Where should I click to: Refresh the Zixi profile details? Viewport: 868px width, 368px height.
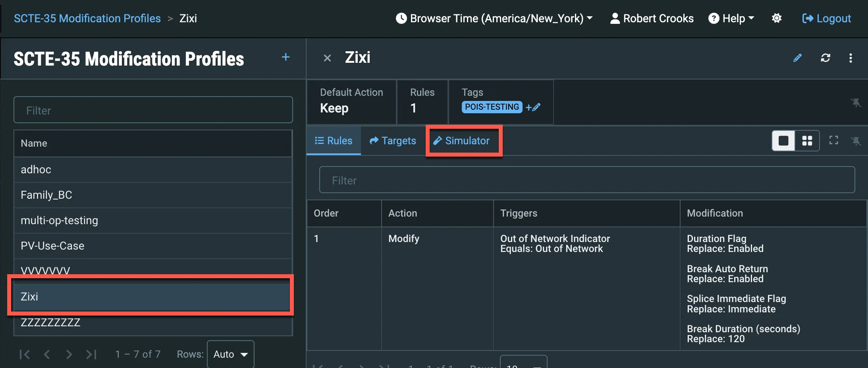826,58
